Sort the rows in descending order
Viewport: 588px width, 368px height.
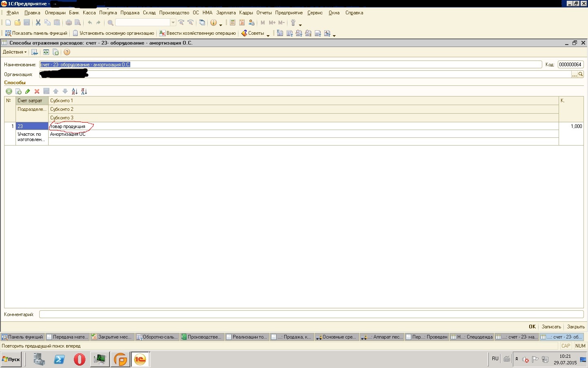coord(84,91)
